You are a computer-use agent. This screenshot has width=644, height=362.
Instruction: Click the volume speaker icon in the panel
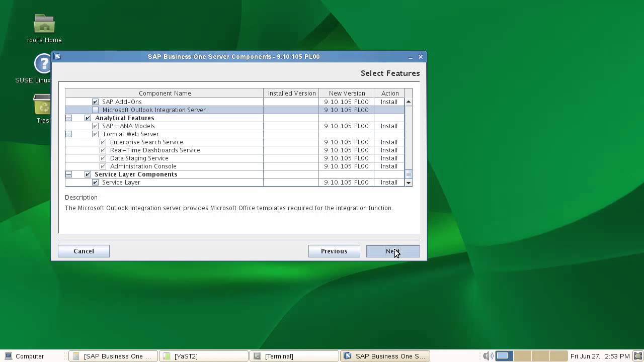[488, 356]
